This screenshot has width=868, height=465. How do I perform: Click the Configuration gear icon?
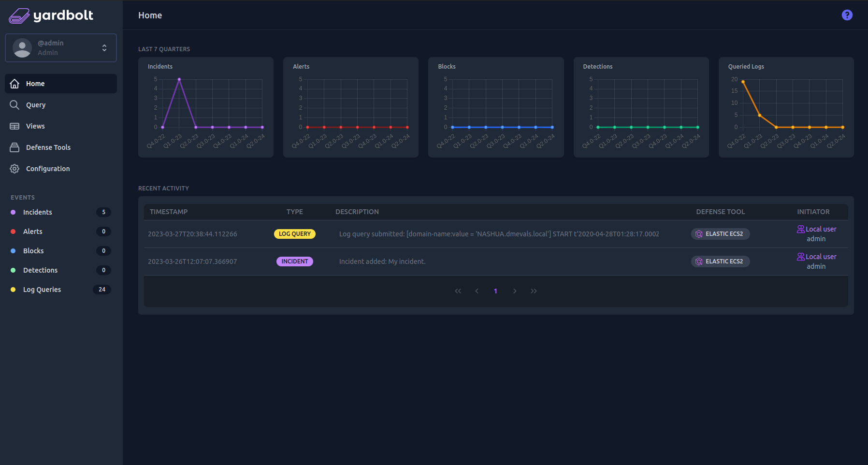click(x=14, y=169)
